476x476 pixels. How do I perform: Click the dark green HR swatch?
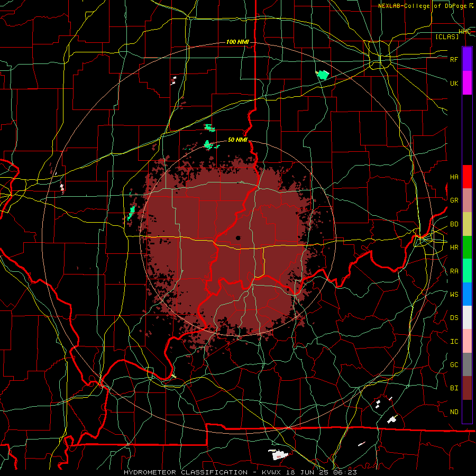(467, 248)
